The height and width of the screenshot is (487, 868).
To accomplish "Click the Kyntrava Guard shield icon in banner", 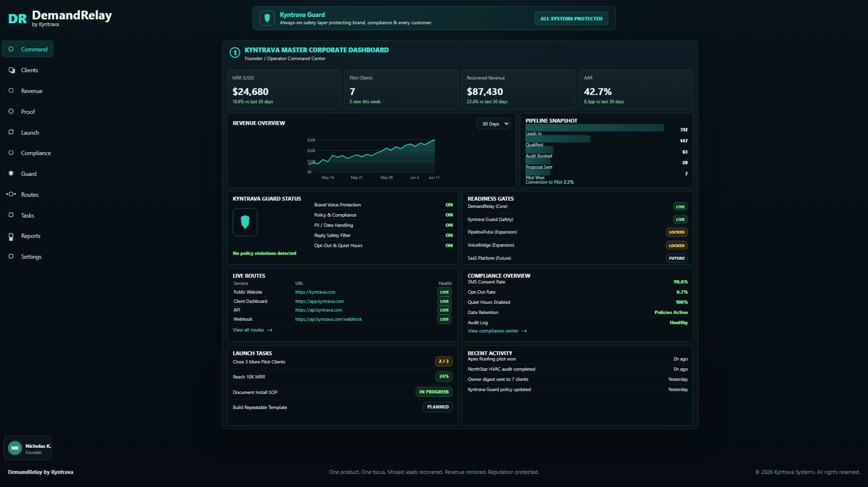I will point(267,18).
